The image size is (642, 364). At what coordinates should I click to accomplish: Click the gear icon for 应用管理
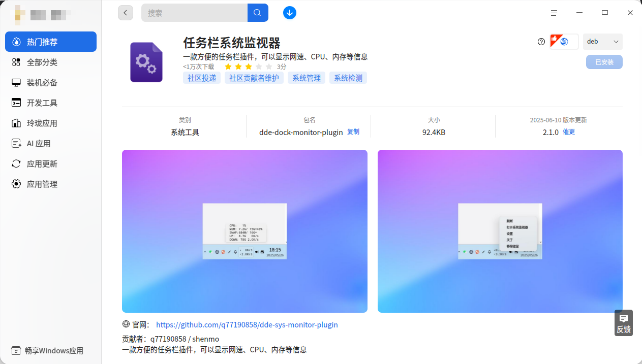click(x=16, y=184)
